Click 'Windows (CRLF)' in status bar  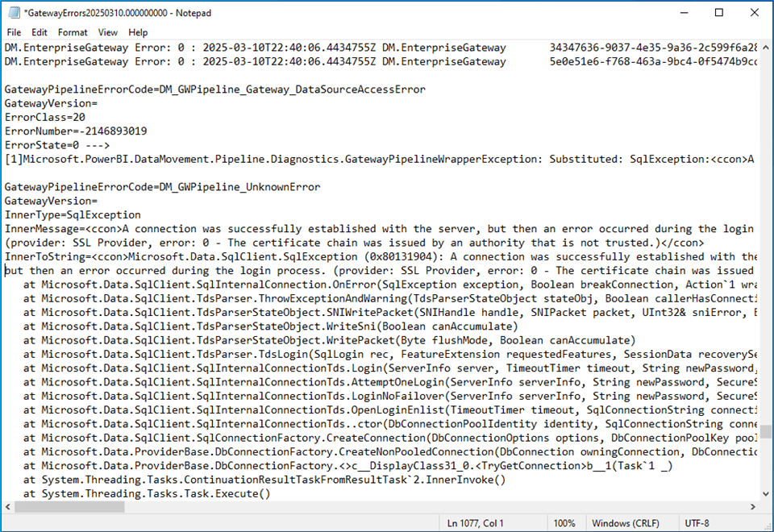click(x=626, y=523)
